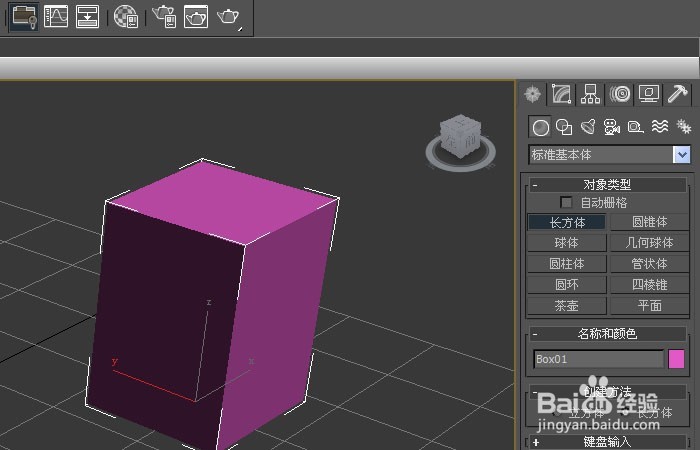Click the 圆锥体 button
The width and height of the screenshot is (700, 450).
(x=650, y=222)
